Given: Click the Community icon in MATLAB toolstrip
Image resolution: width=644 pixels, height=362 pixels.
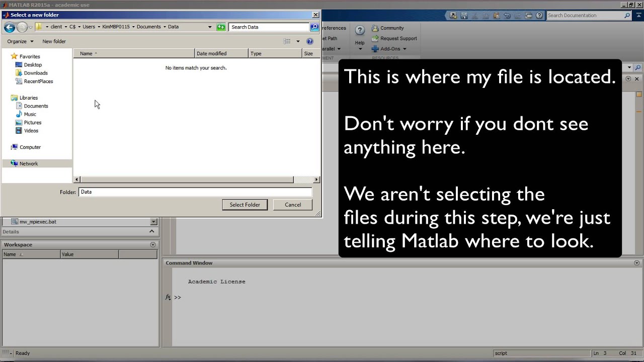Looking at the screenshot, I should 375,28.
